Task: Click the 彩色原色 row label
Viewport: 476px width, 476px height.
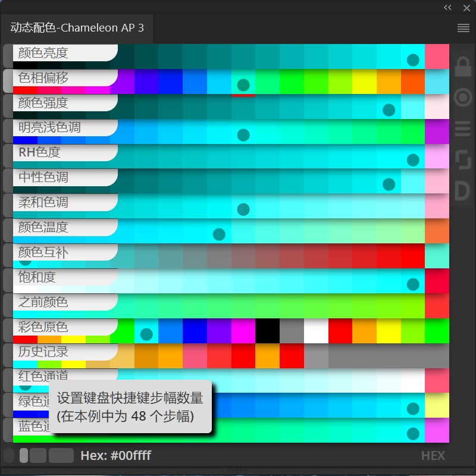Action: [43, 327]
